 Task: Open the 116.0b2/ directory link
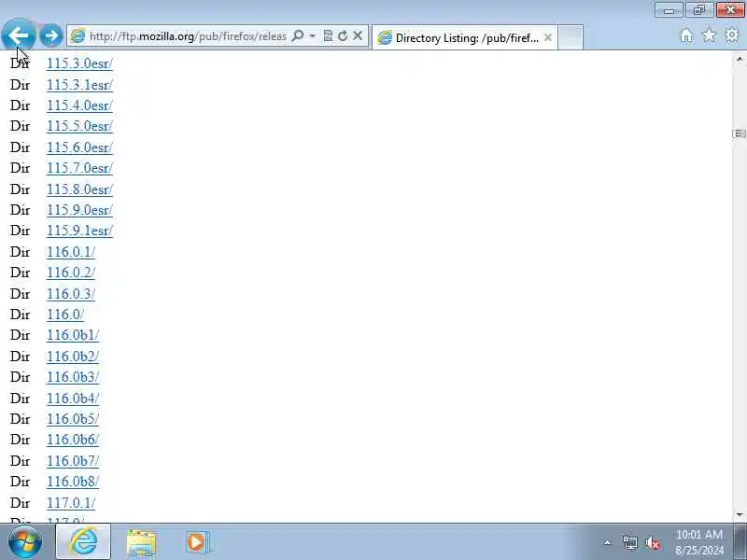(73, 357)
